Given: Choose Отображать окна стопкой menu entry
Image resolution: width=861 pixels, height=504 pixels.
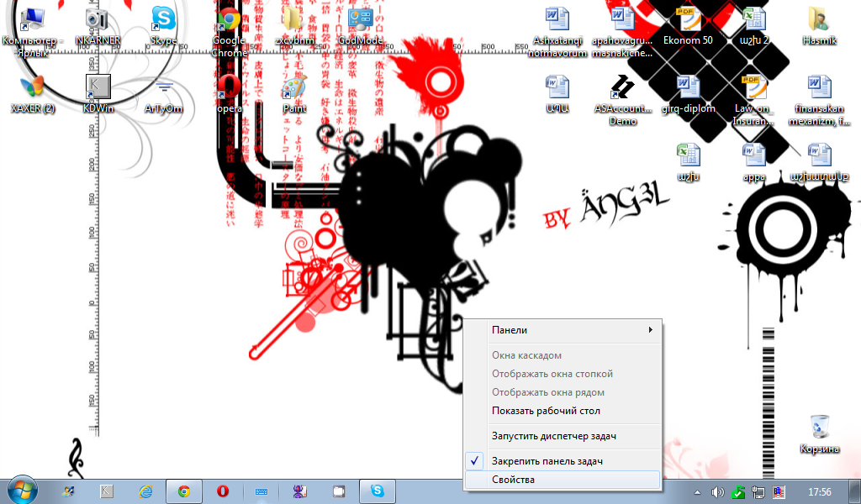Looking at the screenshot, I should (x=563, y=374).
